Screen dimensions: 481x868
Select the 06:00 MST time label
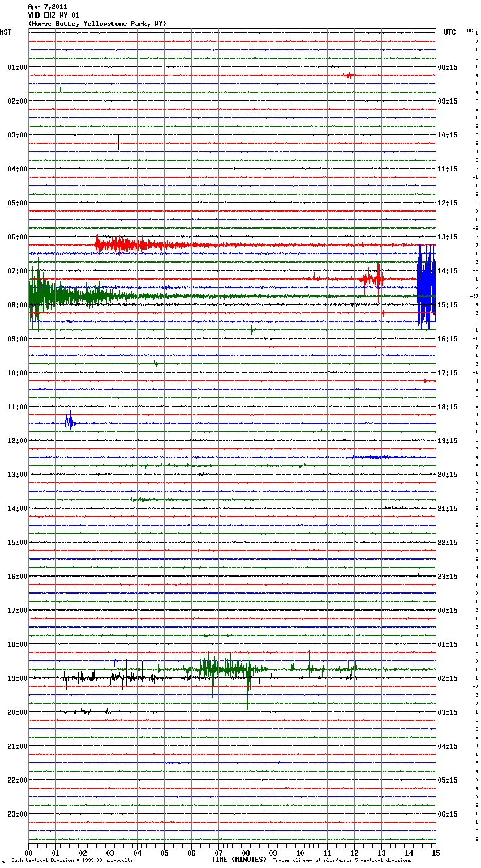pyautogui.click(x=18, y=237)
